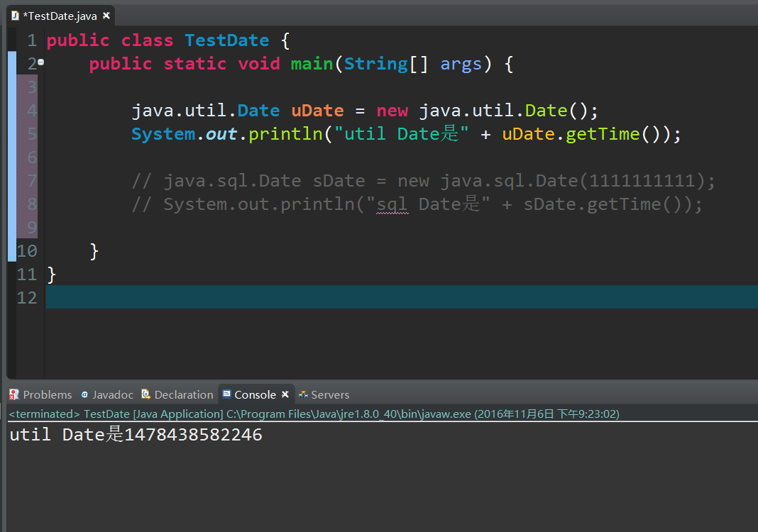Screen dimensions: 758x532
Task: Click the underlined sql word in the comment
Action: pyautogui.click(x=392, y=204)
